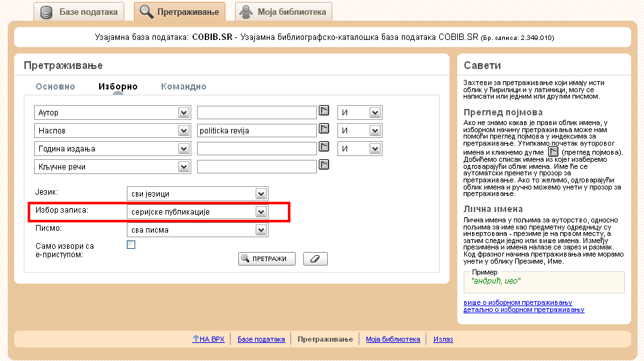Open the Моја библиотека footer link

[393, 339]
